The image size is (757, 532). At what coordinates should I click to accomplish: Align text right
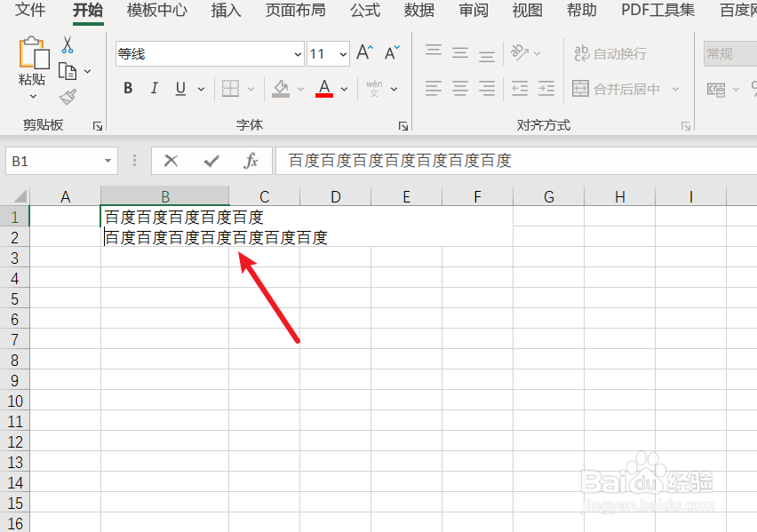point(487,88)
